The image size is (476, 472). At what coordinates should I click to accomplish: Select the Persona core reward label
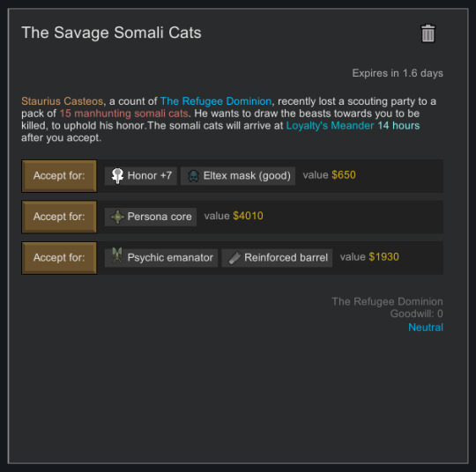160,217
